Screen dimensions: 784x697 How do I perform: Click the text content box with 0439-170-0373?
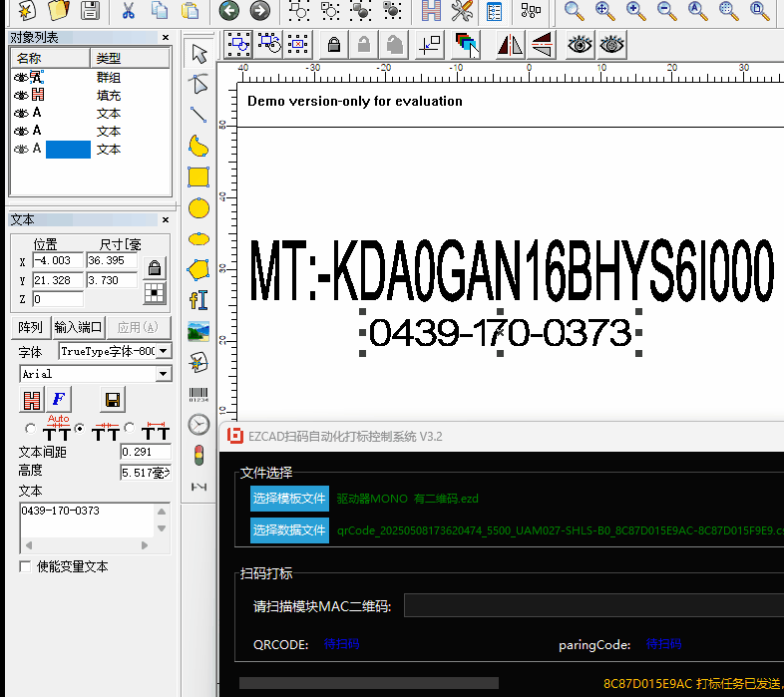tap(87, 520)
